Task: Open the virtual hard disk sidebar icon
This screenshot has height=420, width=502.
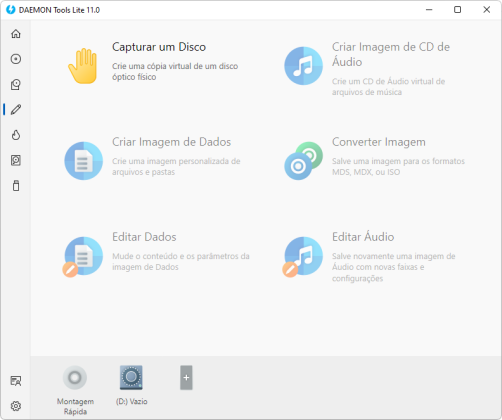Action: [x=16, y=160]
